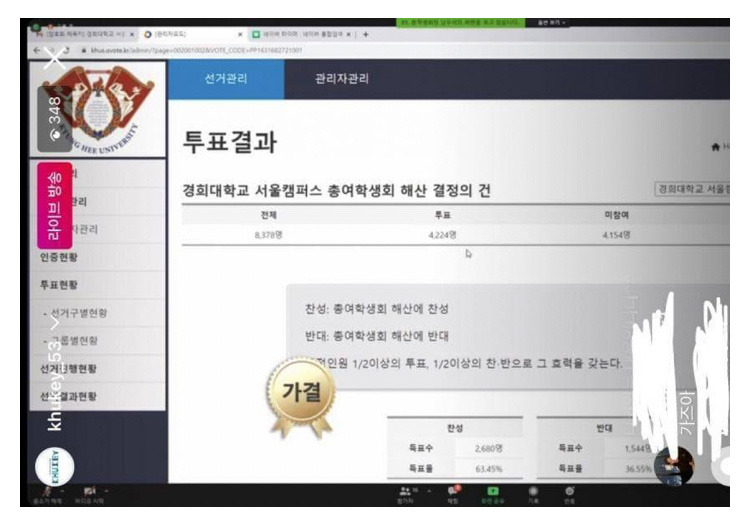Open a new browser tab with plus
750x524 pixels.
click(x=365, y=34)
